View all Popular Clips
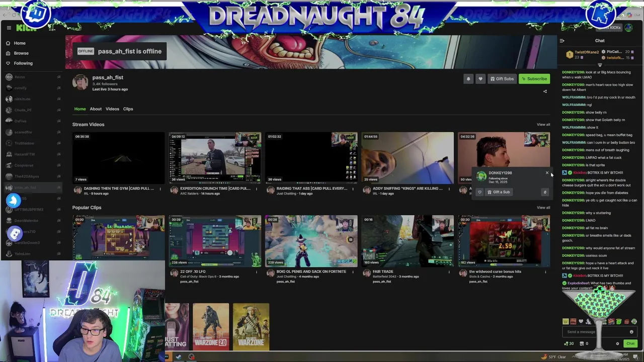 [543, 208]
